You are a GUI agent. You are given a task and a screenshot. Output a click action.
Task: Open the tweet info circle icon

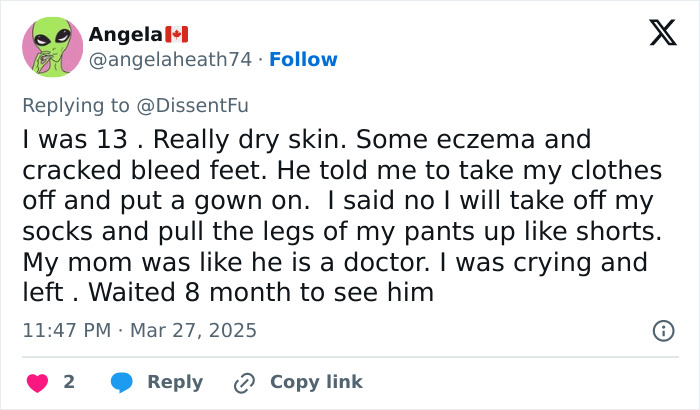coord(662,330)
